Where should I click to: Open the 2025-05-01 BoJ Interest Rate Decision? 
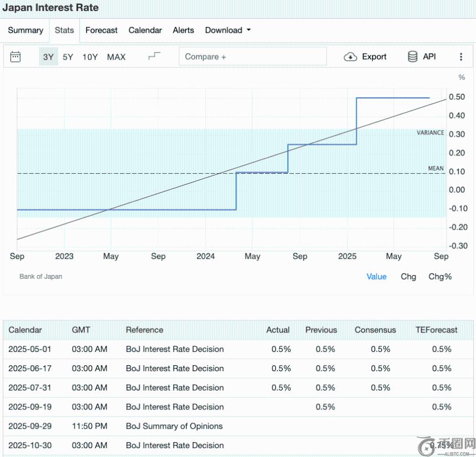[x=174, y=349]
